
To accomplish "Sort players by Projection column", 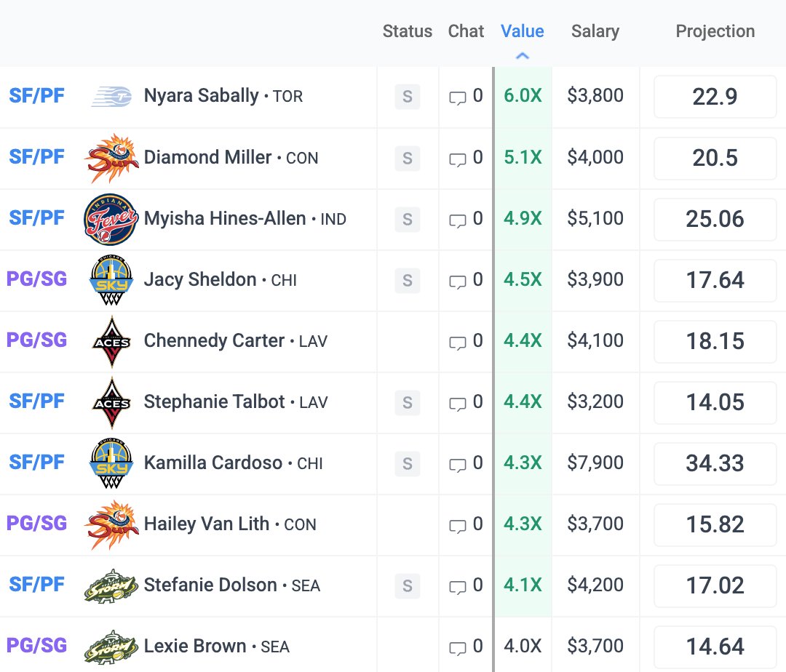I will (715, 31).
